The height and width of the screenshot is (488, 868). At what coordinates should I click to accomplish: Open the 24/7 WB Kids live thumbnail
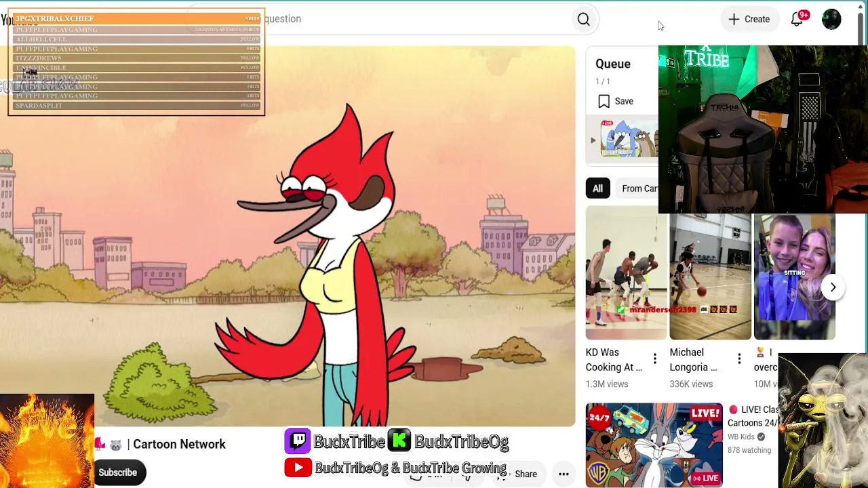click(x=654, y=445)
